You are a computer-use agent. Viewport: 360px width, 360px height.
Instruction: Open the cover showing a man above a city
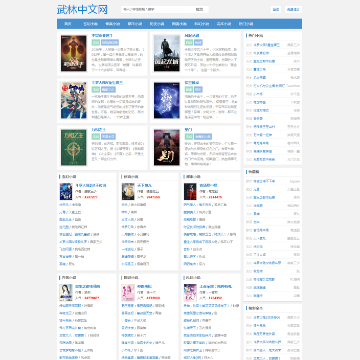pos(167,53)
